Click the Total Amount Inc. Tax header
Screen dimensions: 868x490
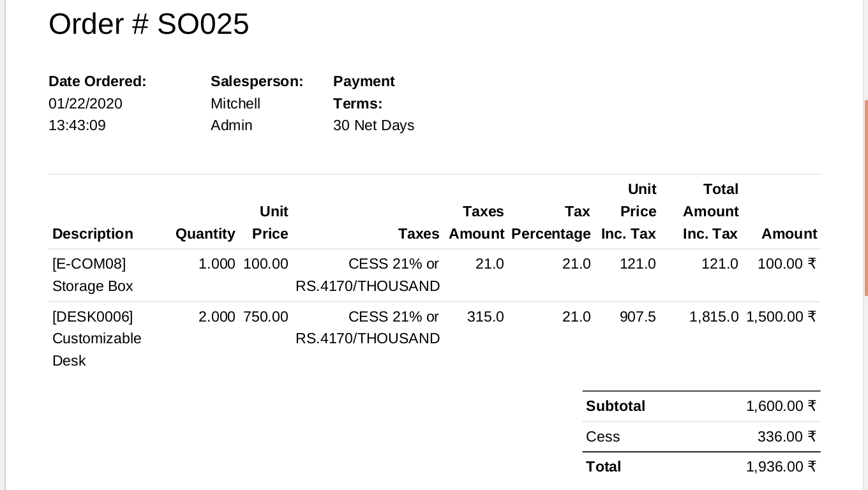710,212
